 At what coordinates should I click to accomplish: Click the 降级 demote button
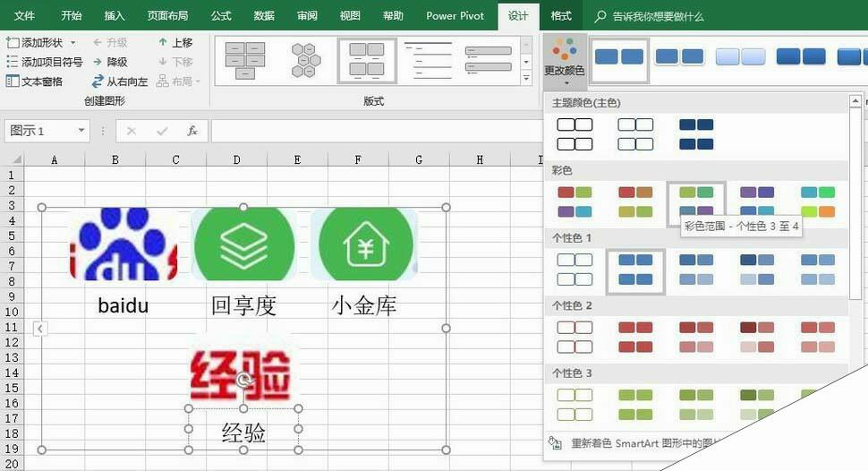(x=111, y=62)
